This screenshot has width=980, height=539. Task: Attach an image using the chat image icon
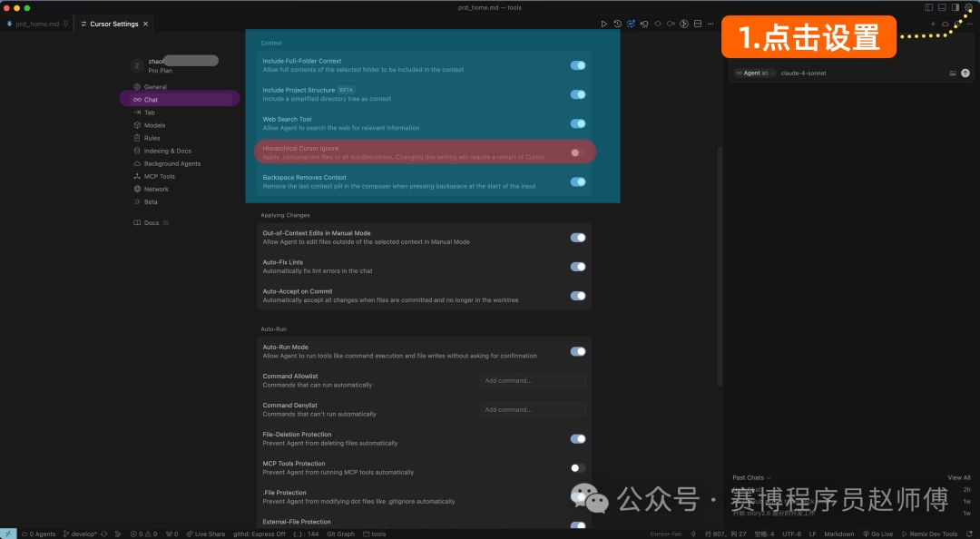[x=953, y=73]
